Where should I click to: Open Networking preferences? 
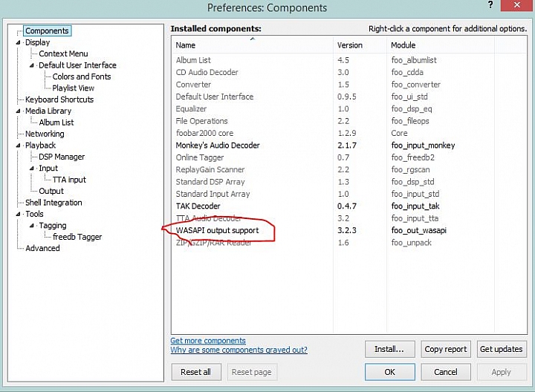click(x=45, y=134)
